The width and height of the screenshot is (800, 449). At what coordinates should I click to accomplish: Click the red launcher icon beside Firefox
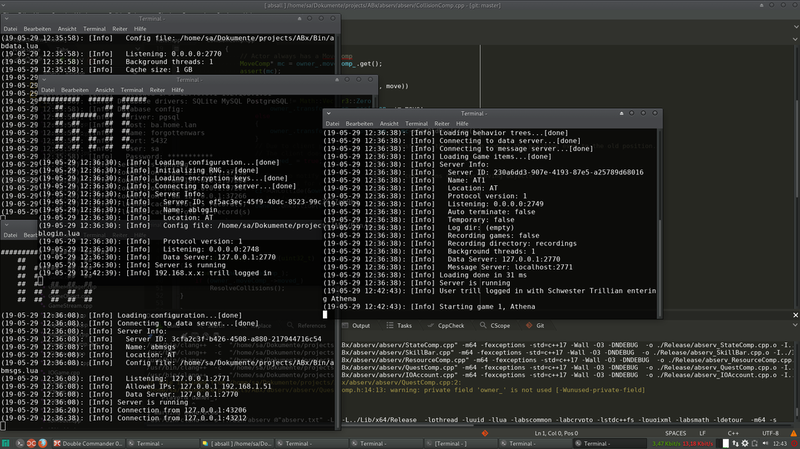[x=31, y=443]
